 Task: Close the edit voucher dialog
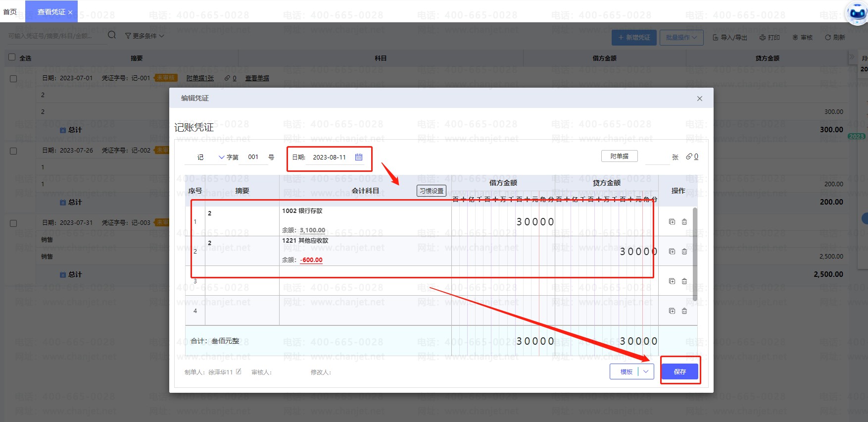click(700, 99)
